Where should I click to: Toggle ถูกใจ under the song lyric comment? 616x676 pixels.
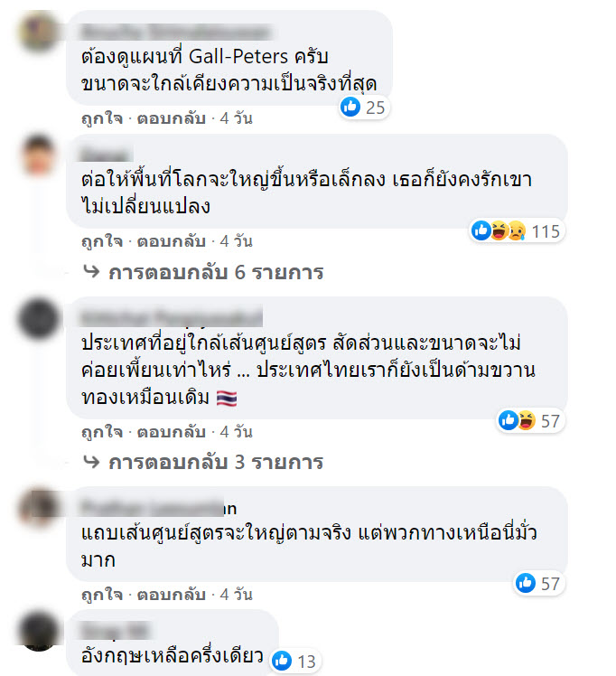102,241
